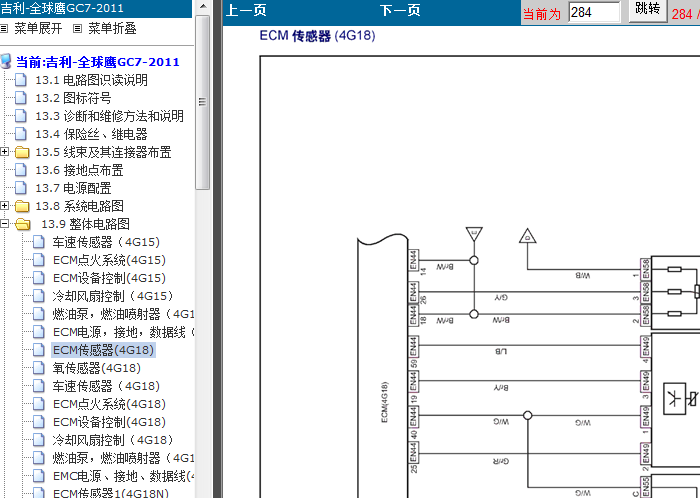This screenshot has width=700, height=498.
Task: Click the page icon beside 13.2 图标符号
Action: pos(21,98)
